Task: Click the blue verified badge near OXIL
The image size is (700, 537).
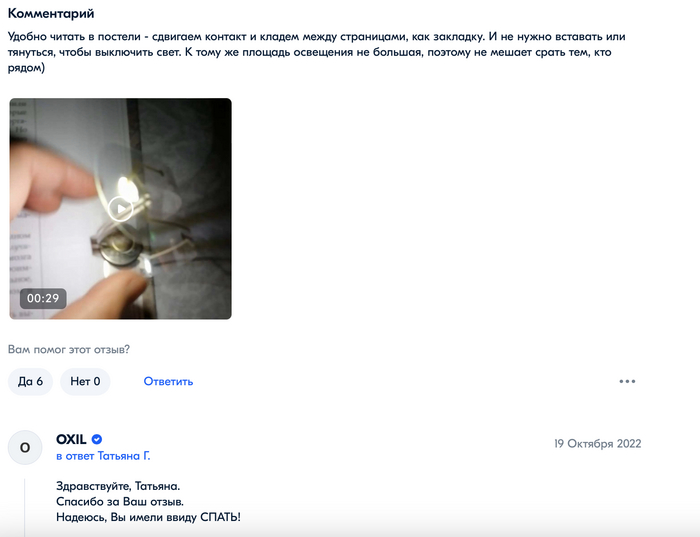Action: pos(96,439)
